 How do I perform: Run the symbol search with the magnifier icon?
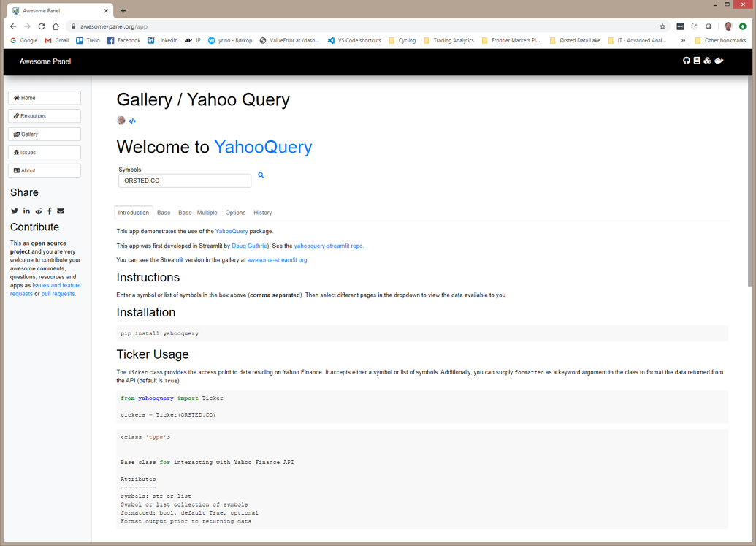261,175
